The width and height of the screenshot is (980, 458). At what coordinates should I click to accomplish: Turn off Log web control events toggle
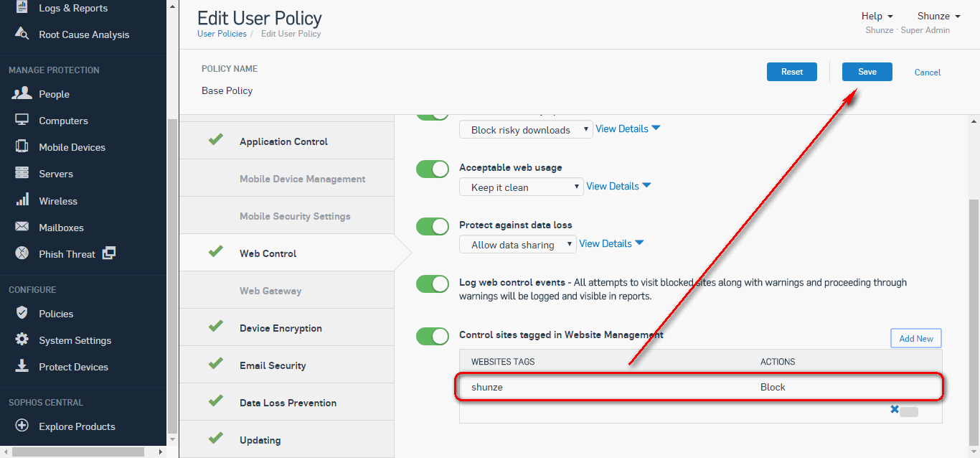[x=433, y=284]
